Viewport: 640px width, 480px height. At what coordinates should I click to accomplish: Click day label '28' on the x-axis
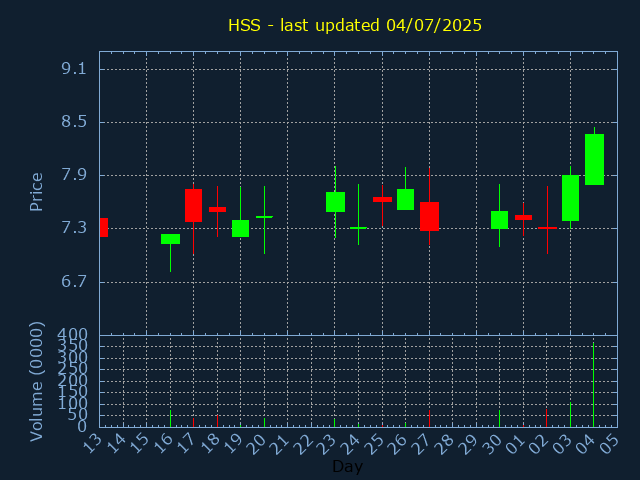(x=445, y=444)
